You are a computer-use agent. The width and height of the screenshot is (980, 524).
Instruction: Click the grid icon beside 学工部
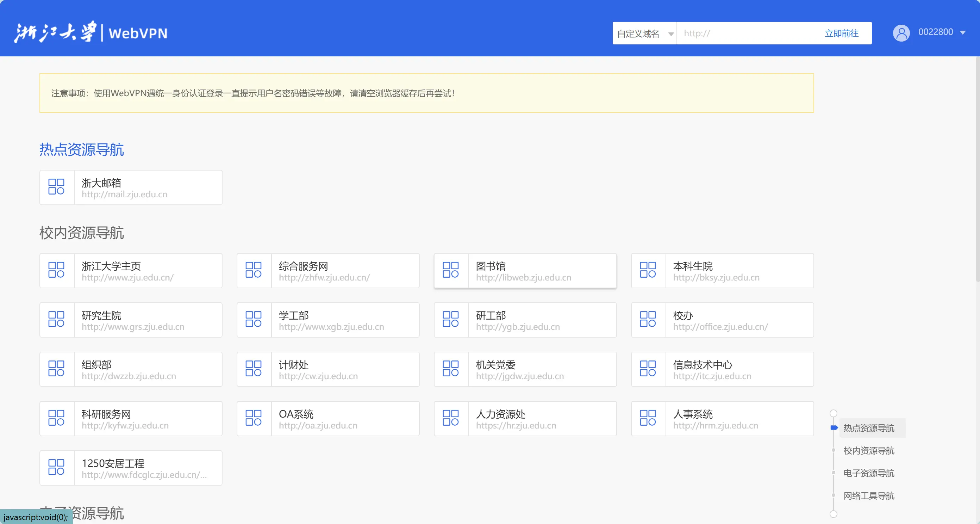(254, 320)
